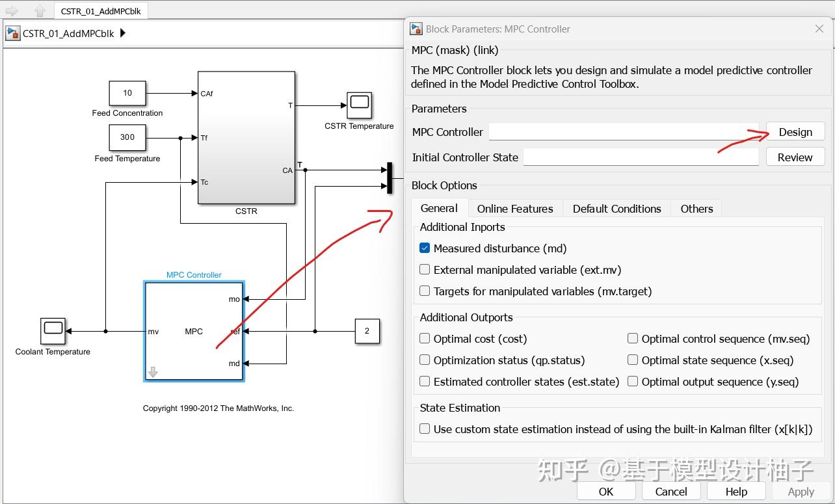
Task: Click the gray down arrow inside the MPC block
Action: coord(153,371)
